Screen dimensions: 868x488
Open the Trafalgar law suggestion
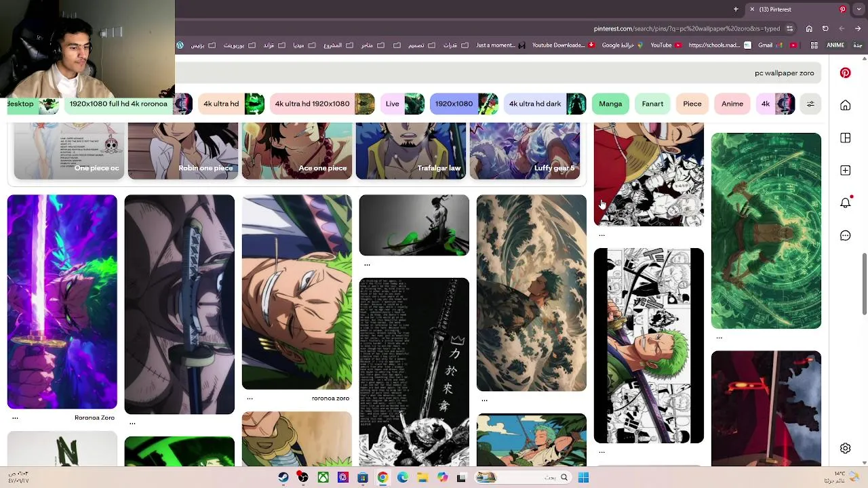point(411,150)
